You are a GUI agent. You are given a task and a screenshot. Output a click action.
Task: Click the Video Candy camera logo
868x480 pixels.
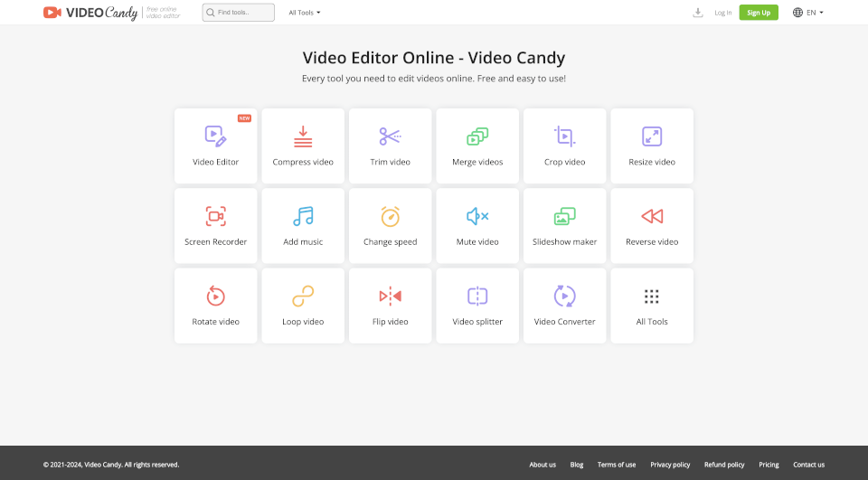[x=52, y=12]
